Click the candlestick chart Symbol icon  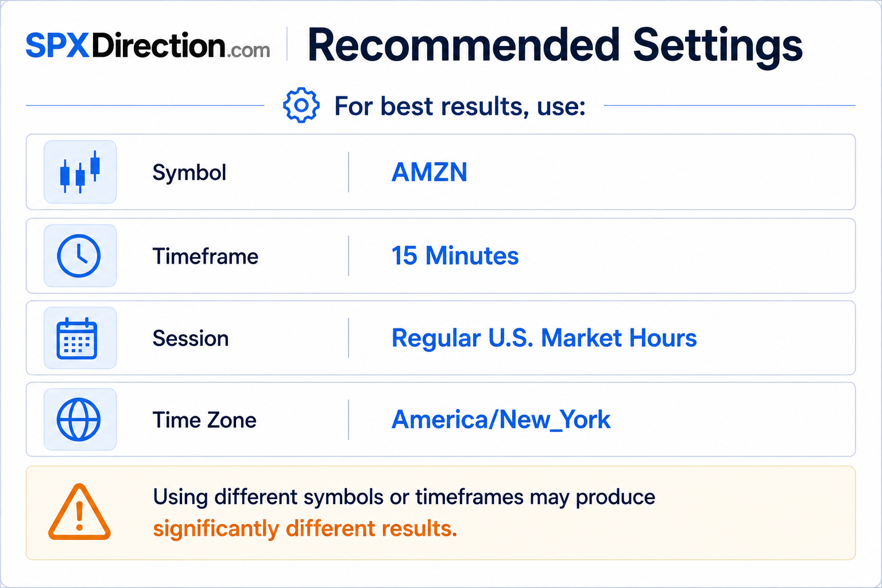80,172
